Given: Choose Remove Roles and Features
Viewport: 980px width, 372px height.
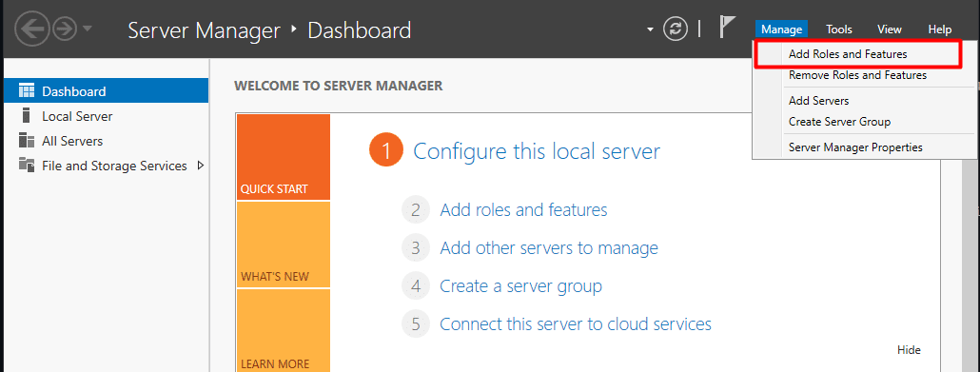Looking at the screenshot, I should coord(857,75).
